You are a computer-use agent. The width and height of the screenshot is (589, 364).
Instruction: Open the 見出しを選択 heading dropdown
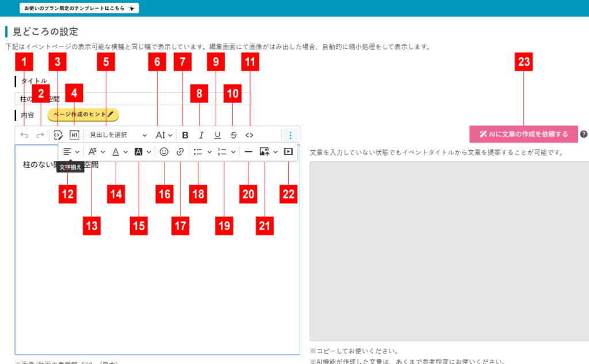118,135
